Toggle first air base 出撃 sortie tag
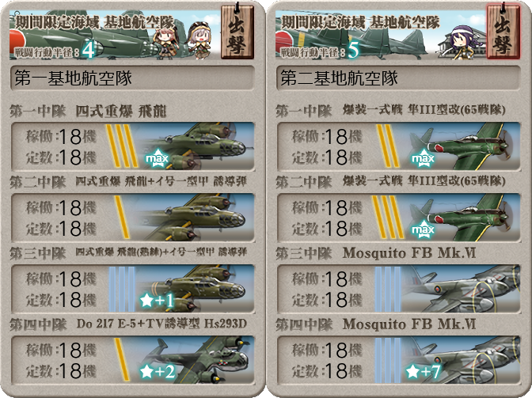This screenshot has height=398, width=532. [237, 32]
